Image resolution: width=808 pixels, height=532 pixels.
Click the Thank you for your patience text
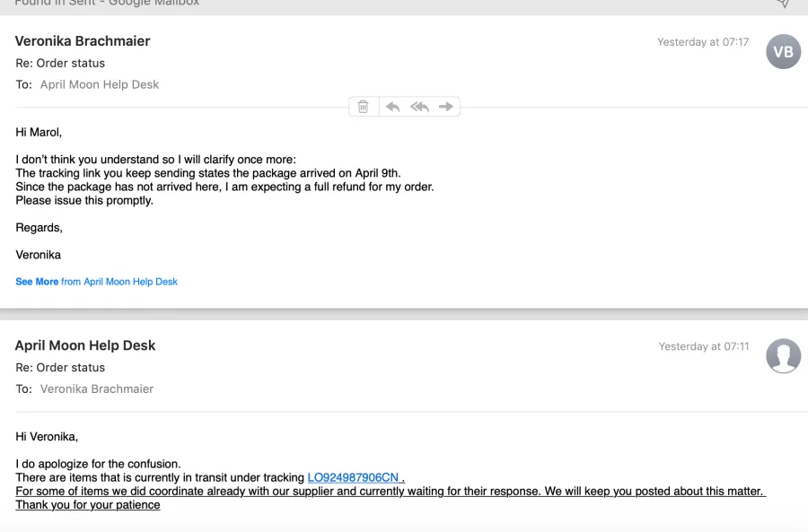(88, 505)
